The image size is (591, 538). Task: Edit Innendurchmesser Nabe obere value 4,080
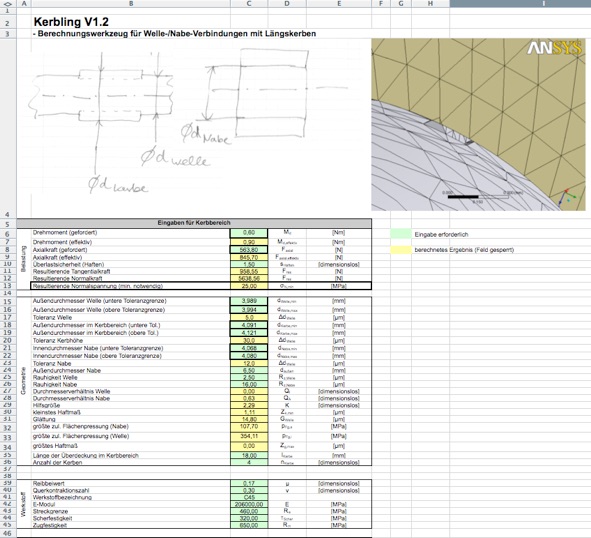[x=249, y=356]
